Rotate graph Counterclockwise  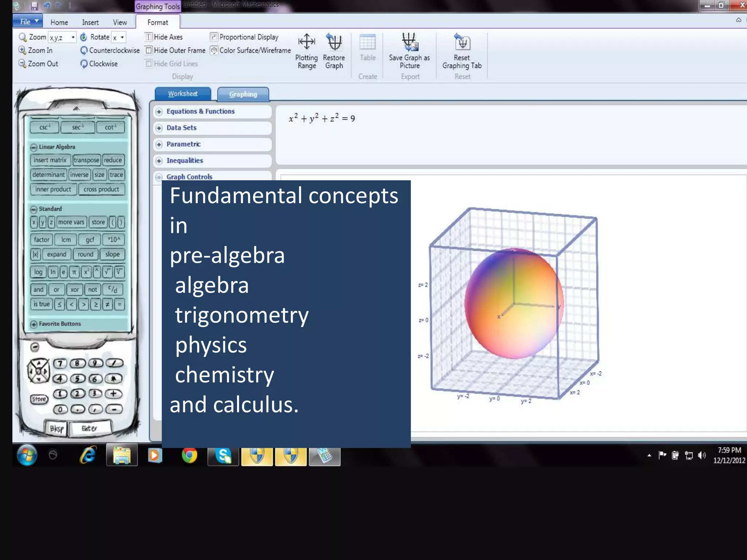[110, 50]
